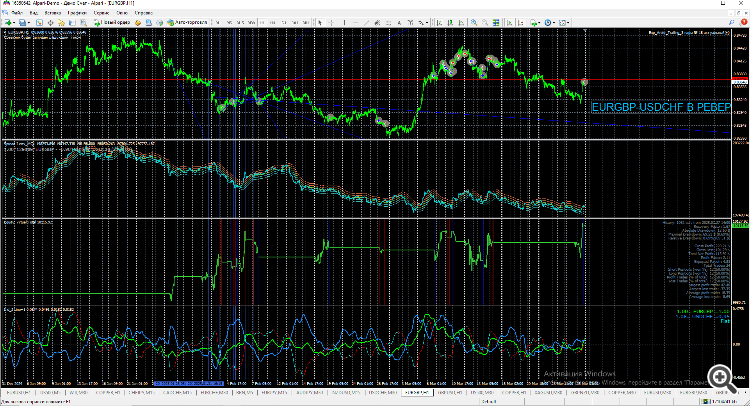Toggle chart Auto Scroll
Viewport: 750px width, 406px height.
[510, 22]
